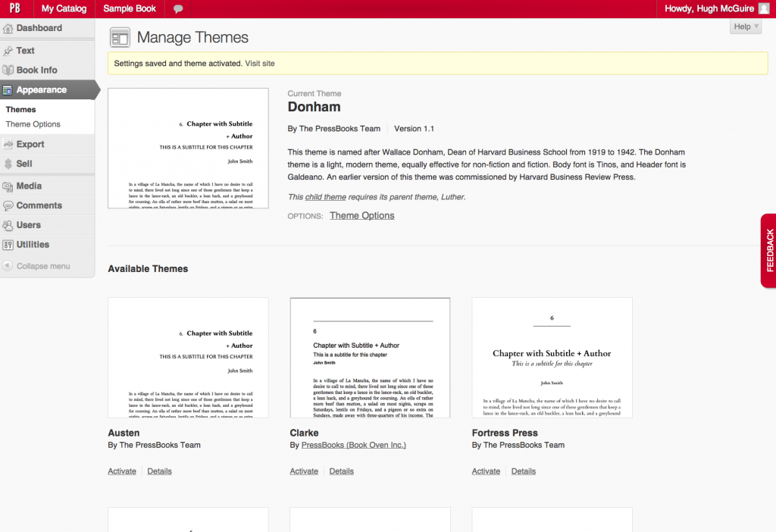The width and height of the screenshot is (776, 532).
Task: Open Theme Options link under Donham
Action: tap(362, 216)
